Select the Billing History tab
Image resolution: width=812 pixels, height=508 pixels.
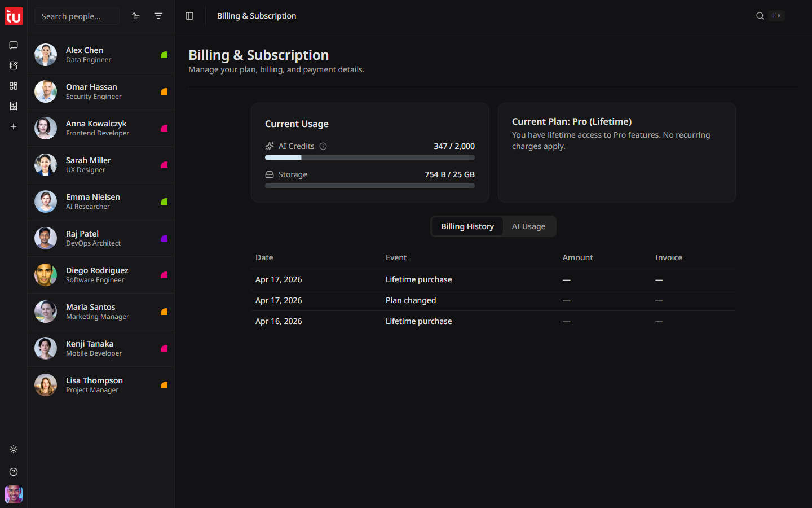467,226
